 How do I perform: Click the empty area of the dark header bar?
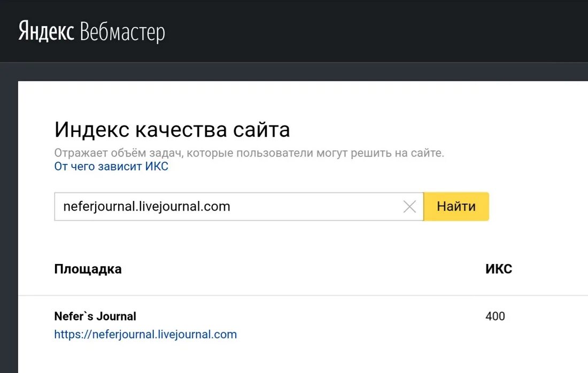(x=374, y=31)
